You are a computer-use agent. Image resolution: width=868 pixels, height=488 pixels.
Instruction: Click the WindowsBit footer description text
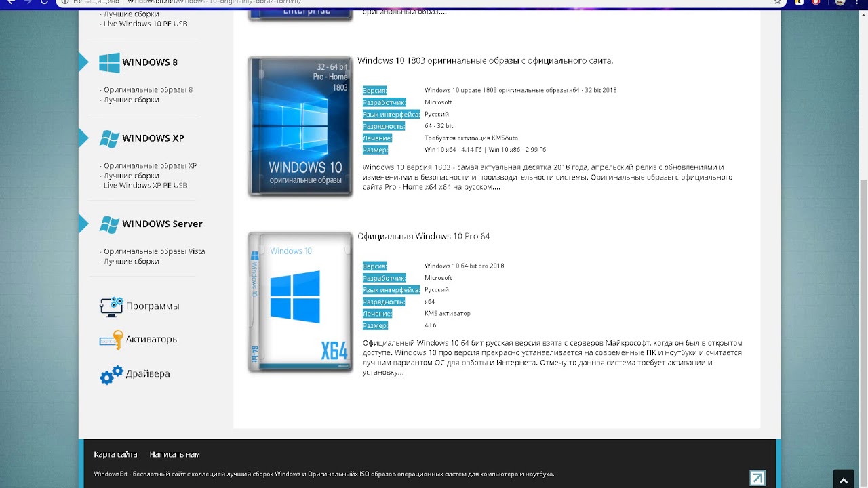[324, 474]
